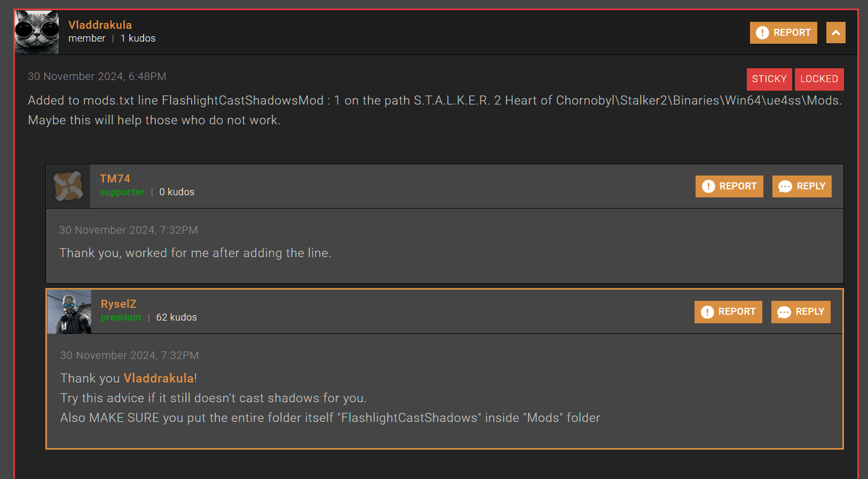Open the Vladdrakula username link in header

pos(100,25)
